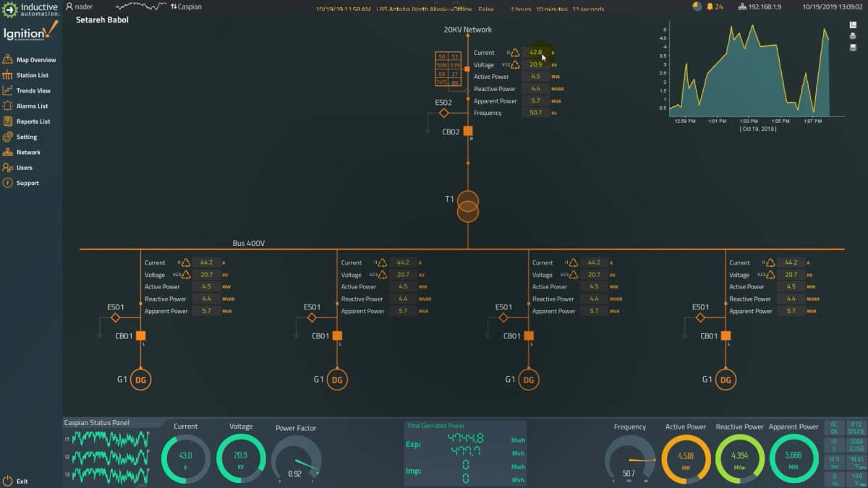The image size is (868, 488).
Task: Click the I1 sparkline trend
Action: coord(111,439)
